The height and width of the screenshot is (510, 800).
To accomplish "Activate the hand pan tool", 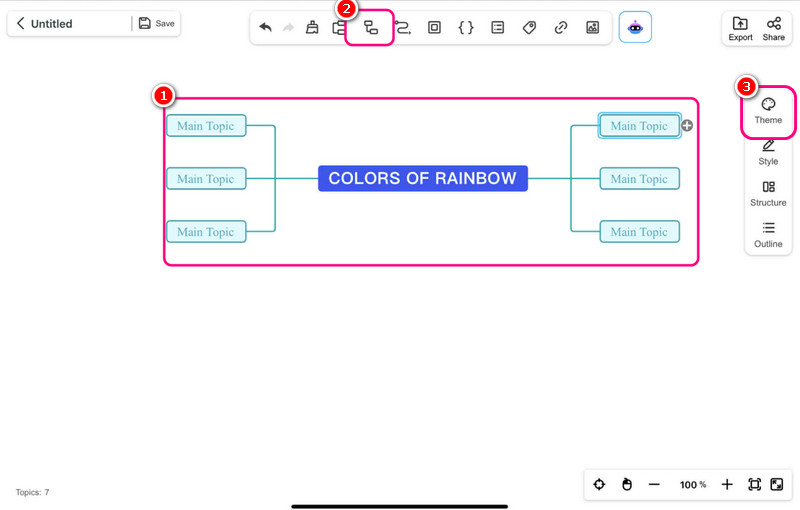I will [x=627, y=484].
